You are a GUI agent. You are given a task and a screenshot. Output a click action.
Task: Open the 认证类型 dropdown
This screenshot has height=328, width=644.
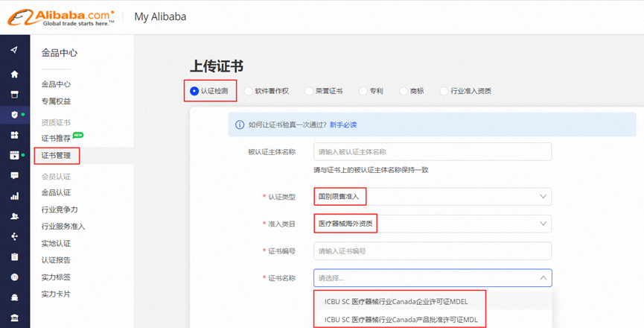click(433, 197)
